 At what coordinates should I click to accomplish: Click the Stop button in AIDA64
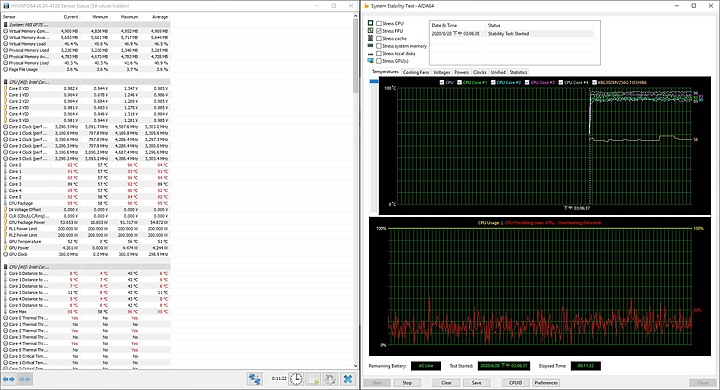[x=407, y=383]
